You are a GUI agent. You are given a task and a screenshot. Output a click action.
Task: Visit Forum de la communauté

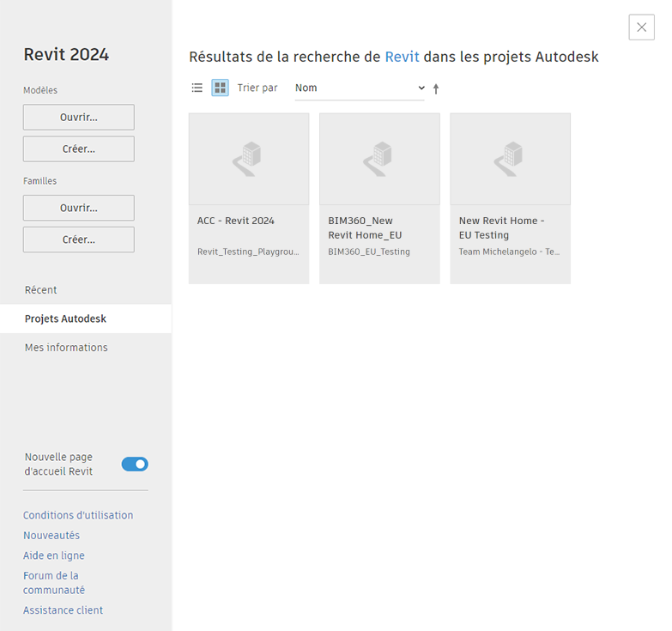(54, 583)
